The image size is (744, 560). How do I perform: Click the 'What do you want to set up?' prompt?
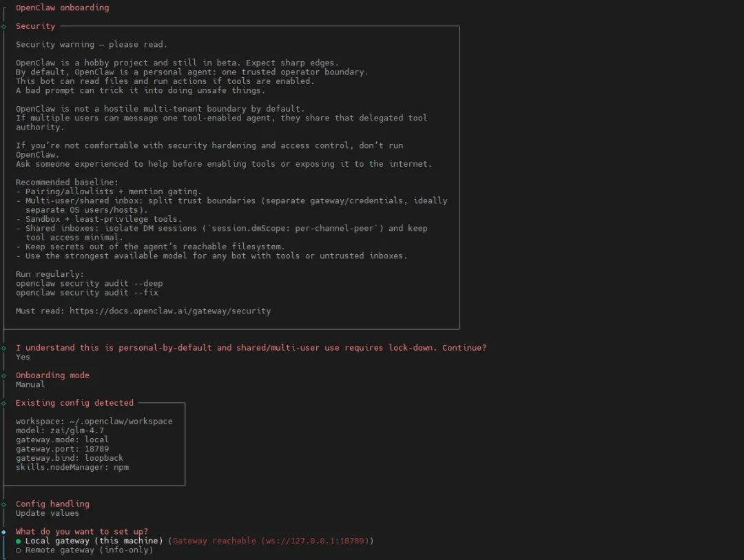[81, 532]
